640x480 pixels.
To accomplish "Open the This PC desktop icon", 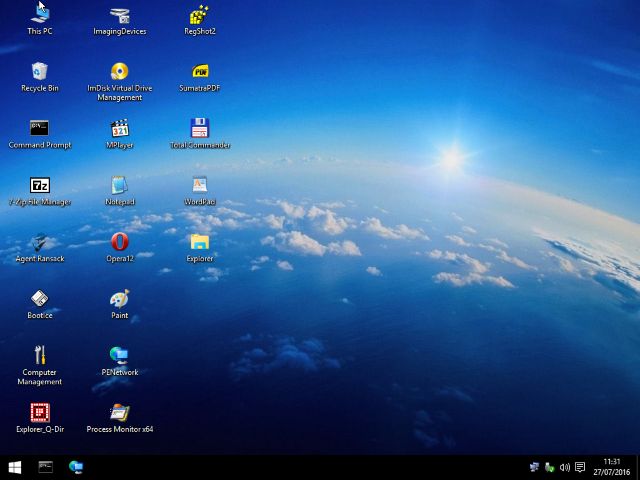I will click(x=40, y=15).
